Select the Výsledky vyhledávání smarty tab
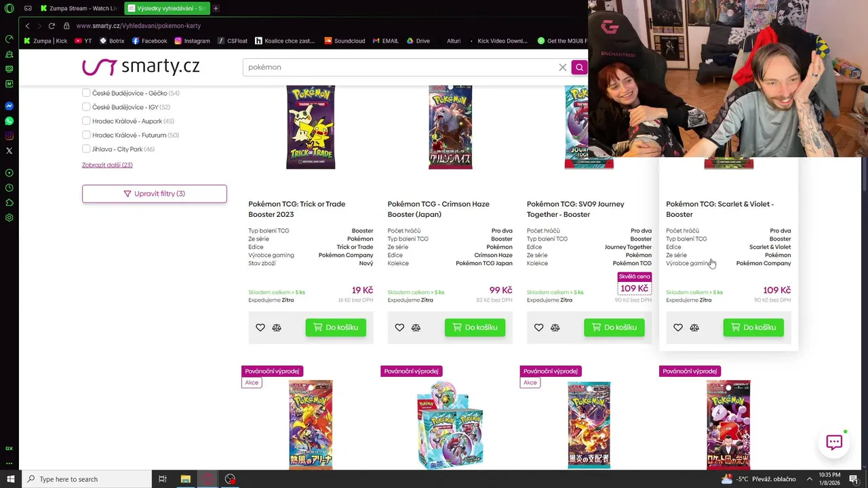Viewport: 868px width, 488px height. click(x=166, y=8)
